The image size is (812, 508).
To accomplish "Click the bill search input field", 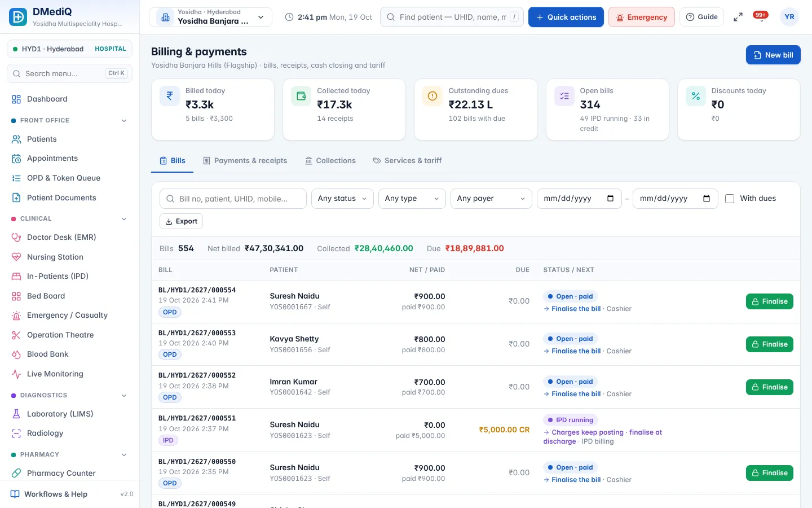I will point(233,199).
